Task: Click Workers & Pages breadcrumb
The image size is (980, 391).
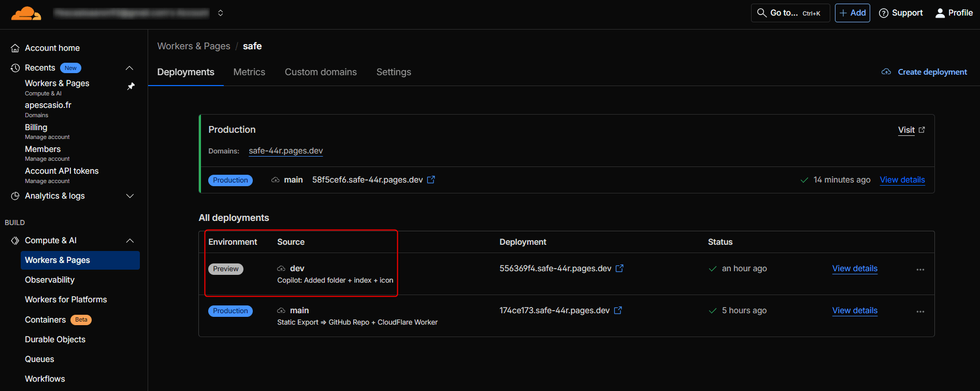Action: [194, 46]
